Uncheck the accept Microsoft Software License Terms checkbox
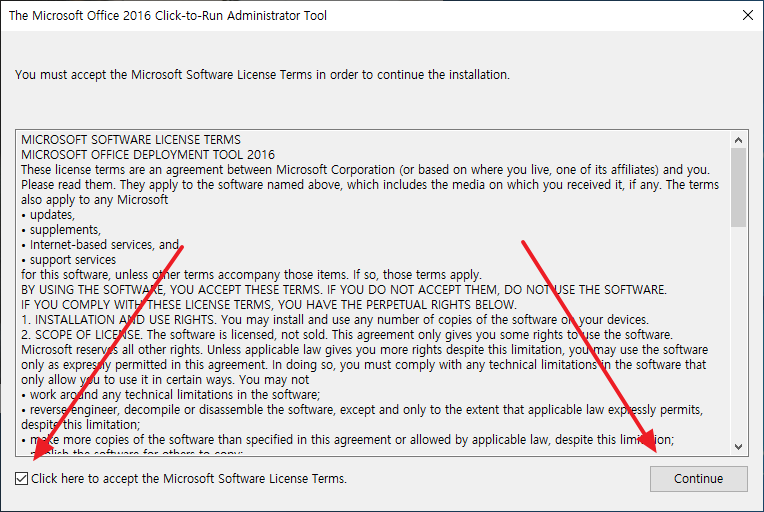 (21, 479)
